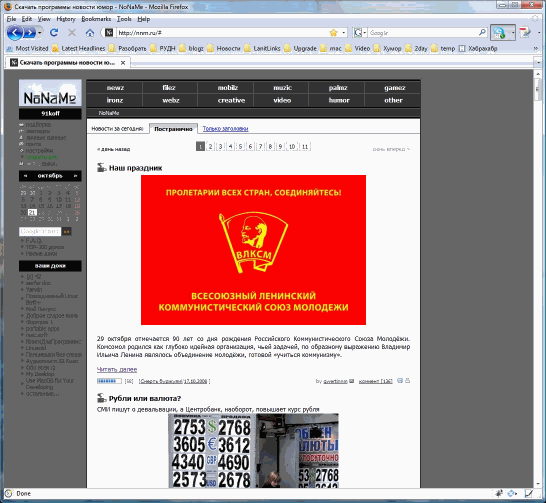Submit the sidebar Google search button

(67, 231)
